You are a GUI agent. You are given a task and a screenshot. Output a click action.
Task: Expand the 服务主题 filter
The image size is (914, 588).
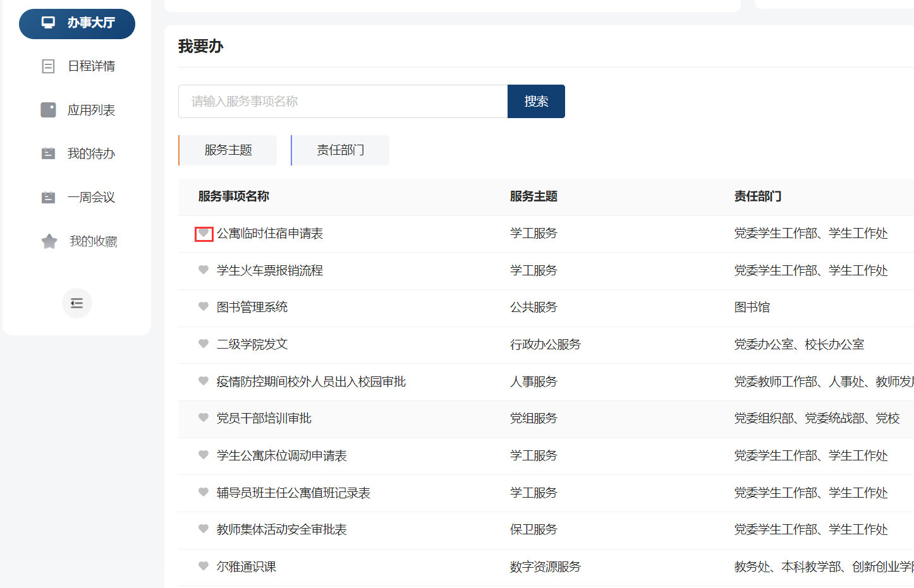coord(228,150)
